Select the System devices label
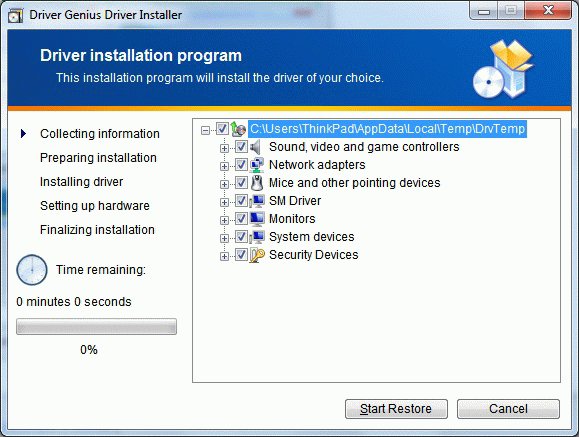579x437 pixels. click(x=312, y=237)
